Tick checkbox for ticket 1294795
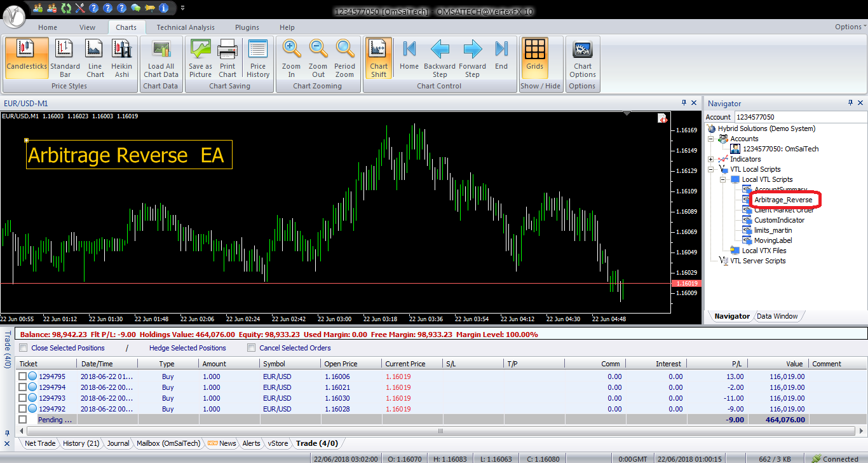The height and width of the screenshot is (463, 868). tap(23, 377)
